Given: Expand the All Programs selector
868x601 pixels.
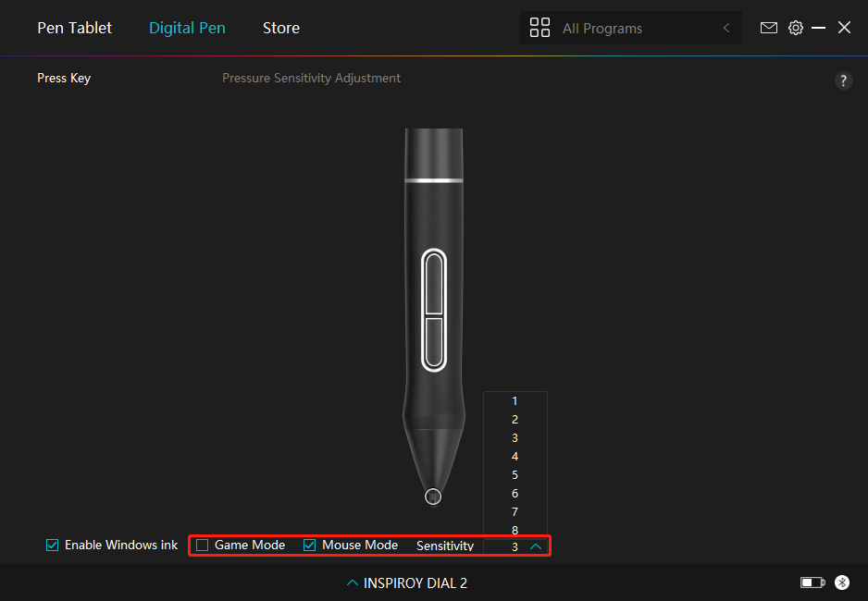Looking at the screenshot, I should [631, 28].
